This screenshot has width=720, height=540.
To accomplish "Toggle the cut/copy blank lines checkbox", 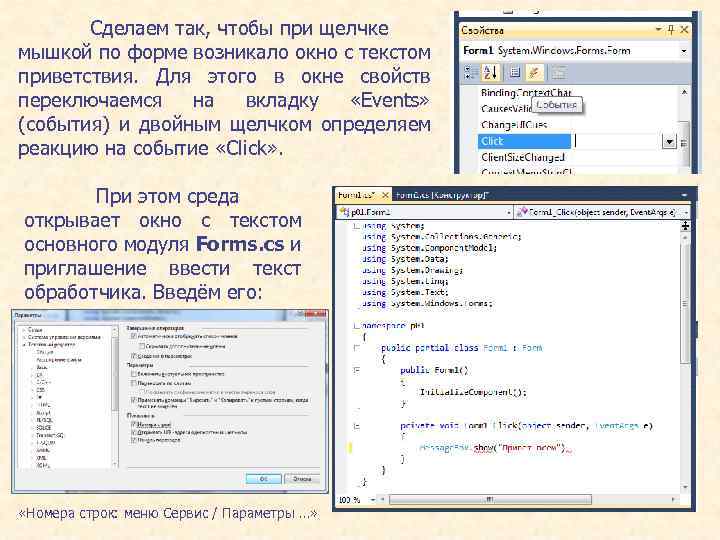I will (134, 400).
